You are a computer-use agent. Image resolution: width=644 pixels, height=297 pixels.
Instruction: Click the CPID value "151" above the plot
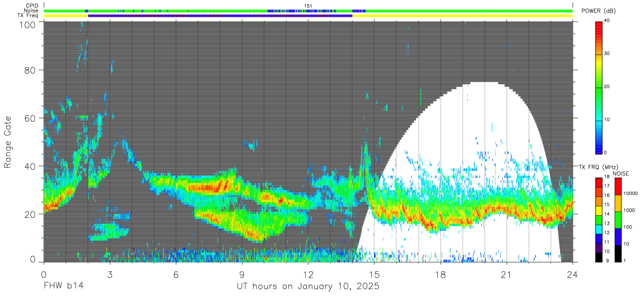308,6
